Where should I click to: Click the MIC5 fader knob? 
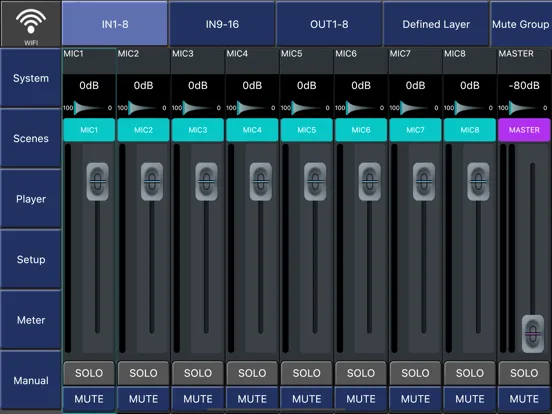315,182
